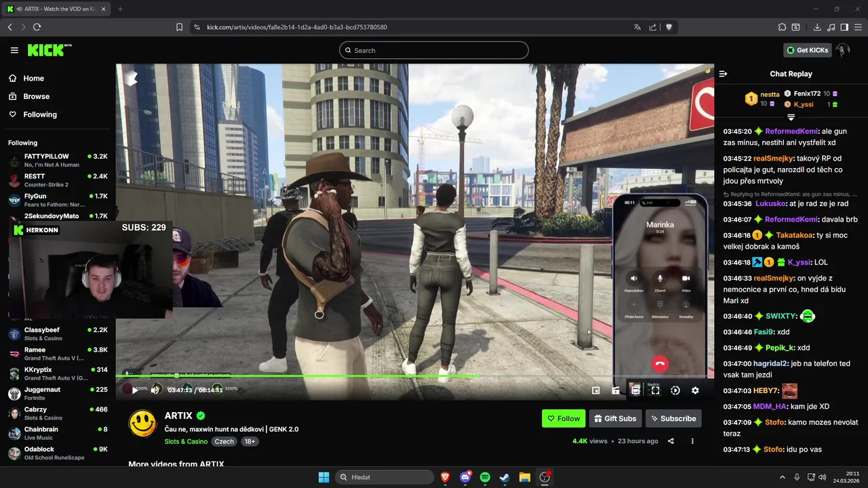Click the Gift Subs button
The width and height of the screenshot is (868, 488).
point(615,418)
